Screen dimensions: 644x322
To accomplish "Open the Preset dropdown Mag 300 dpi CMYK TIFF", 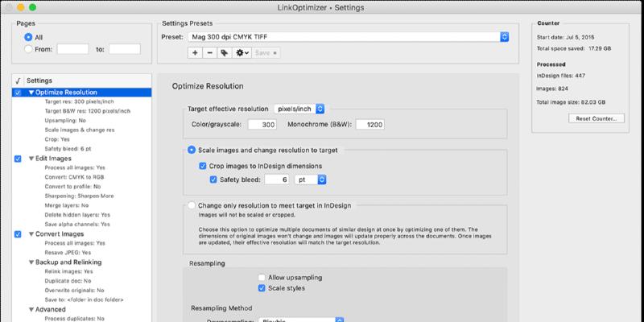I will tap(349, 37).
